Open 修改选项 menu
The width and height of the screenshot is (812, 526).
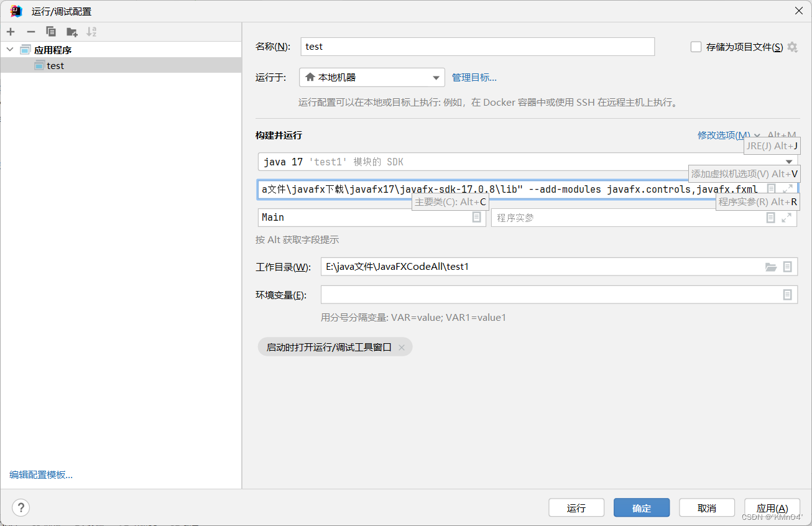[729, 135]
